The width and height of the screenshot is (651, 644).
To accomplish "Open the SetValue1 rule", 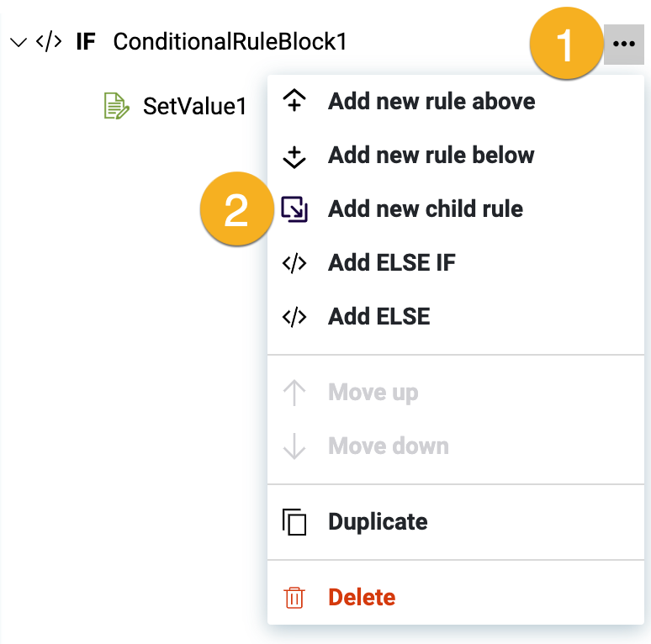I will click(194, 107).
